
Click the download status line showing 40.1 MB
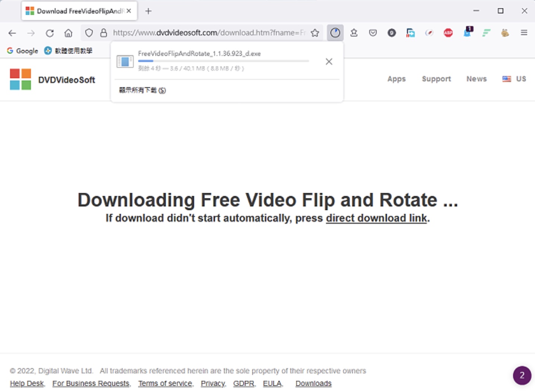click(191, 69)
